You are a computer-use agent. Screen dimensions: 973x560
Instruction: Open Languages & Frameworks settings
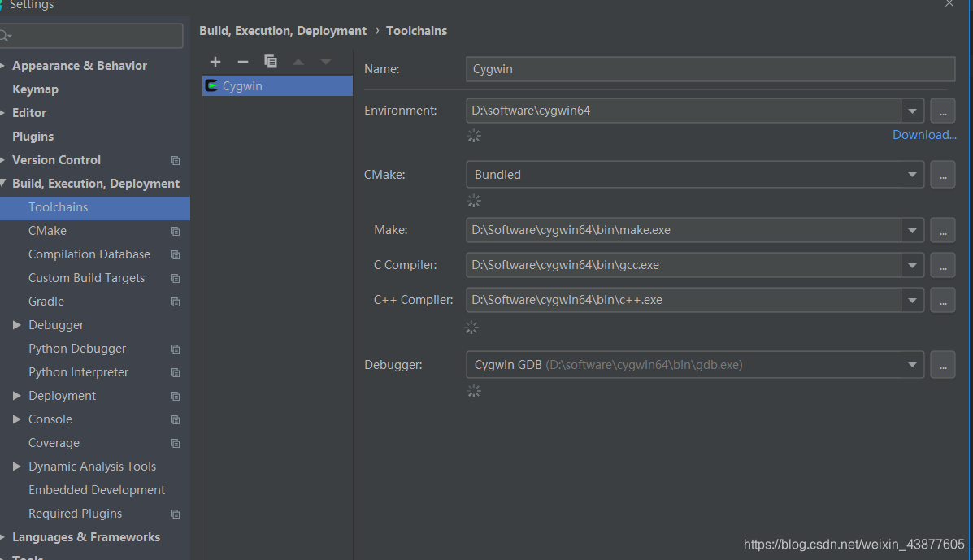pyautogui.click(x=86, y=537)
